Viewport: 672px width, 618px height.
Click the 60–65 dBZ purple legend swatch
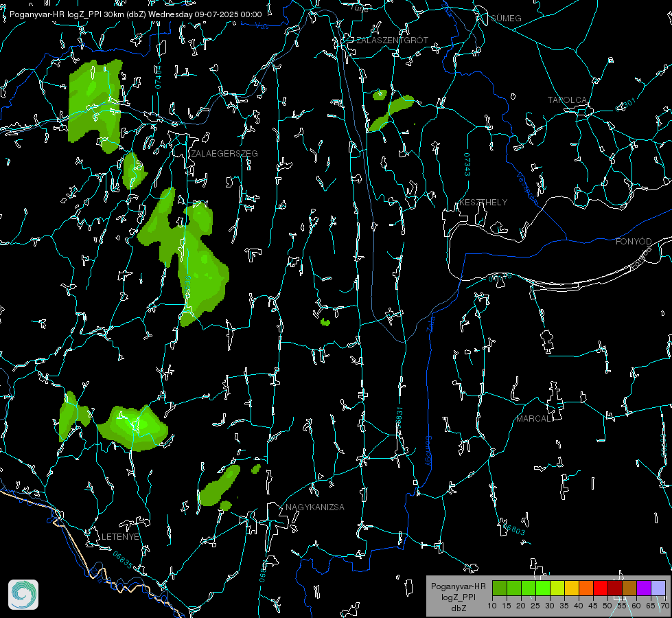(644, 588)
